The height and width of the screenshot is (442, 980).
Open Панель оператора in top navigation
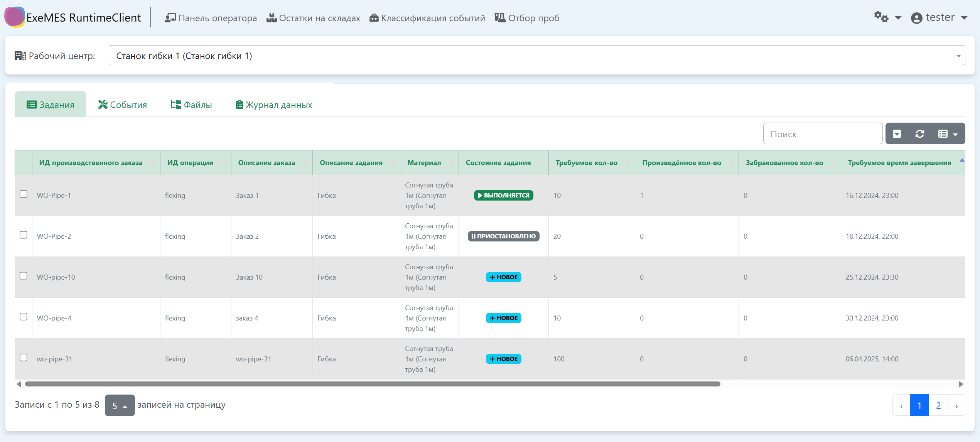point(211,18)
